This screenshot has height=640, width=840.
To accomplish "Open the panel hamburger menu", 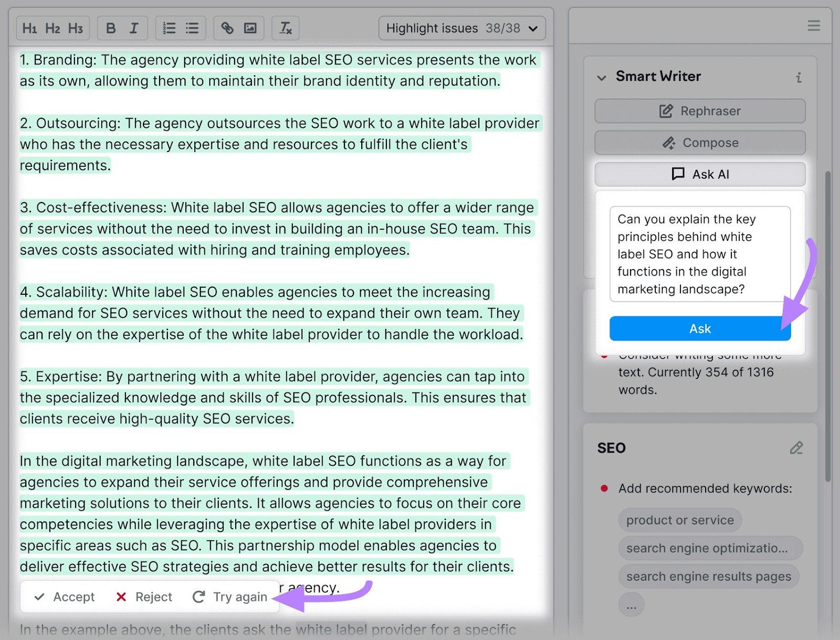I will click(x=813, y=25).
